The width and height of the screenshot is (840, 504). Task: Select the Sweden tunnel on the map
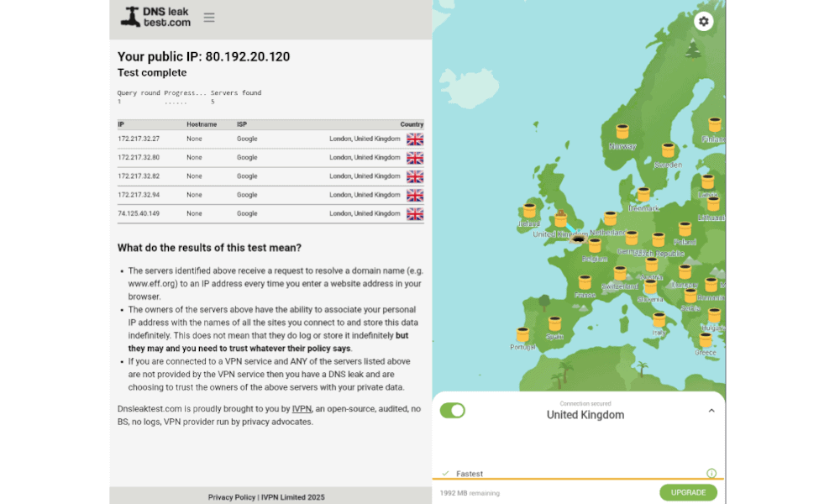coord(668,150)
